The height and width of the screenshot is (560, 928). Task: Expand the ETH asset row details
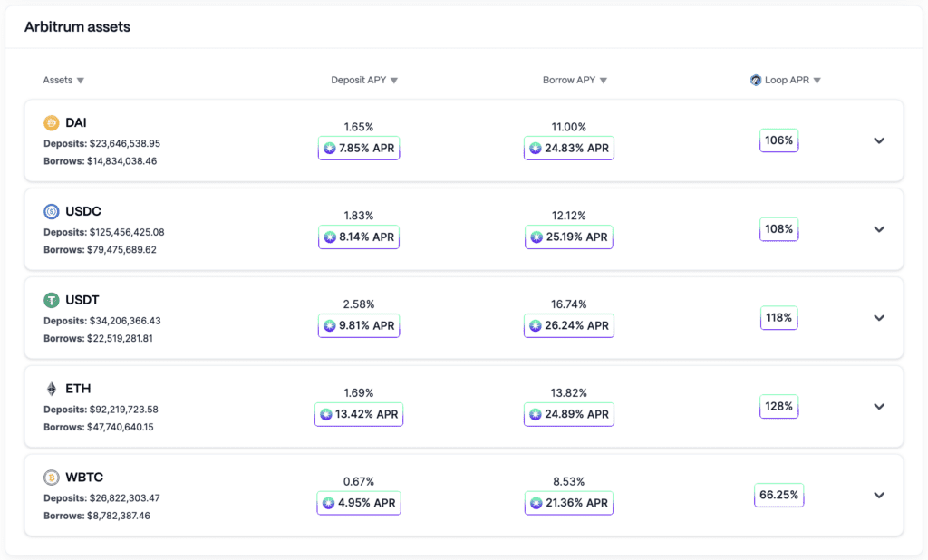(879, 407)
